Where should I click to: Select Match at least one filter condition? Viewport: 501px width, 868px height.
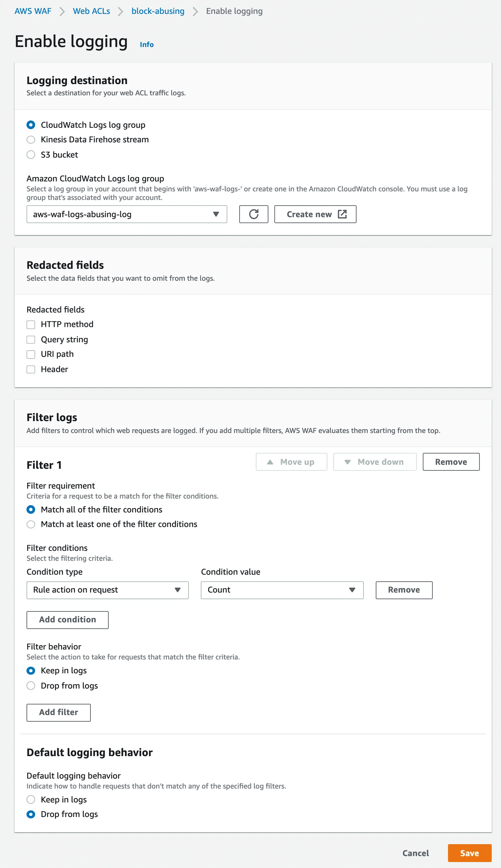pos(31,524)
